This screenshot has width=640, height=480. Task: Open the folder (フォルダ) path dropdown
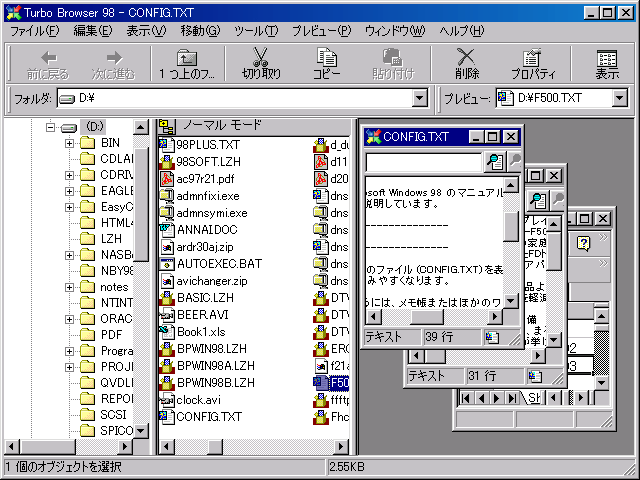(420, 98)
